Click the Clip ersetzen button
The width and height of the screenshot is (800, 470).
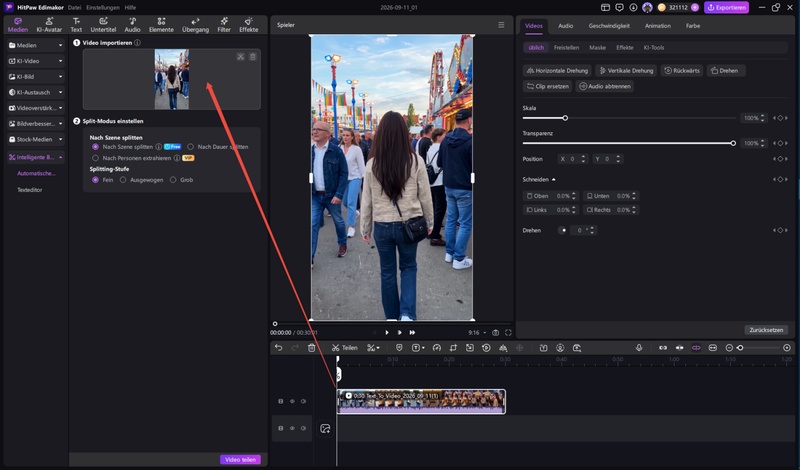547,86
